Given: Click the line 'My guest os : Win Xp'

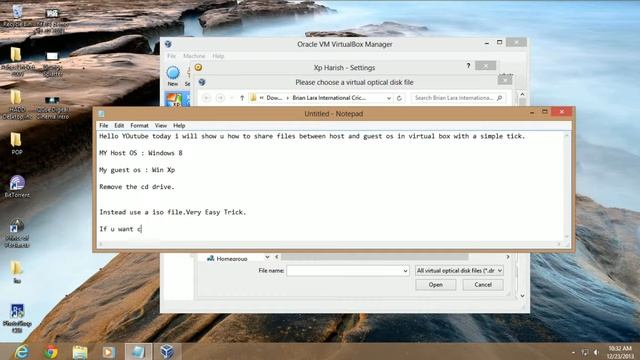Looking at the screenshot, I should pos(137,170).
